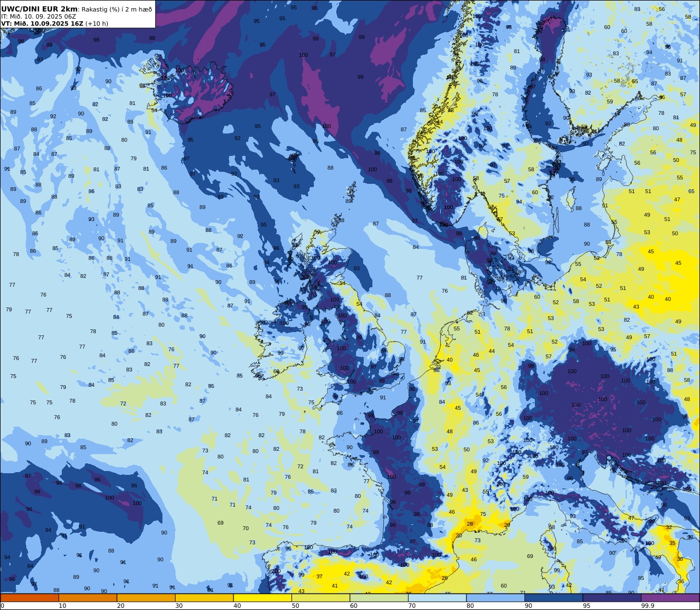Click the legend label 95 on colorbar
This screenshot has width=700, height=610.
pyautogui.click(x=587, y=606)
